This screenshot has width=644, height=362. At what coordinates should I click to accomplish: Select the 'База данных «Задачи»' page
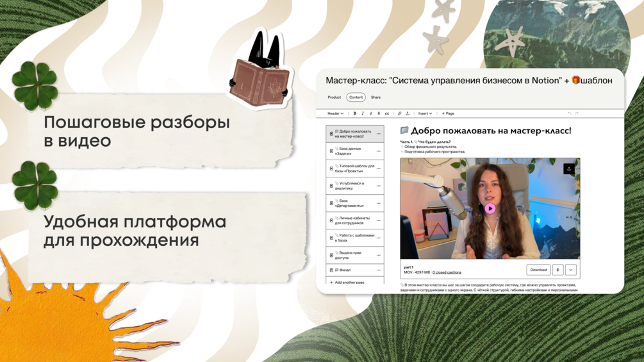click(x=355, y=151)
